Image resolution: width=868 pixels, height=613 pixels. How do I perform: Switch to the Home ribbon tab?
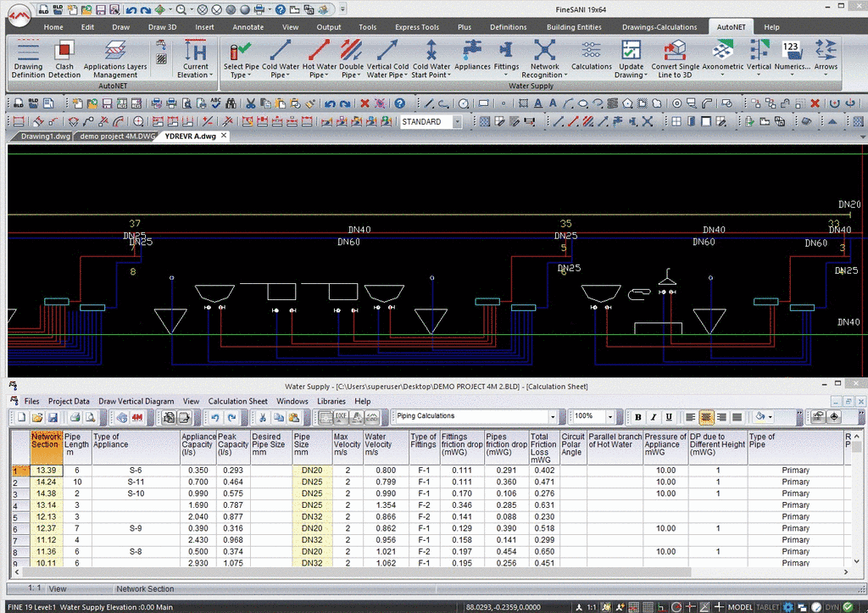click(x=53, y=26)
